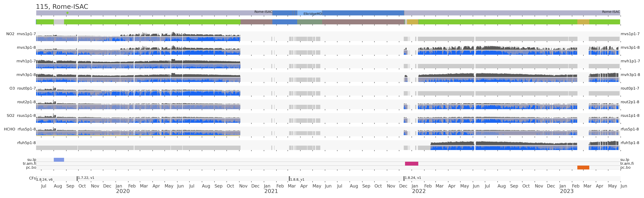Click the yellow status segment near January 2022
The width and height of the screenshot is (644, 198).
coord(412,22)
